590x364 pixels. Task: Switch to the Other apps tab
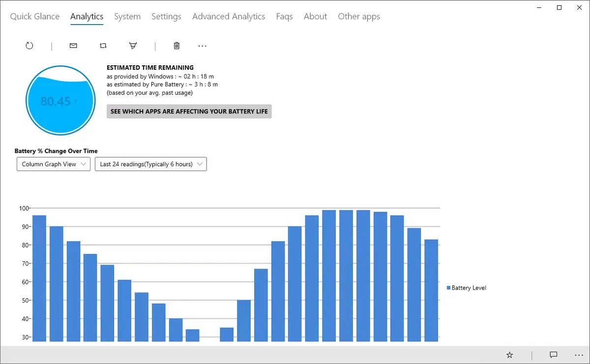coord(359,16)
